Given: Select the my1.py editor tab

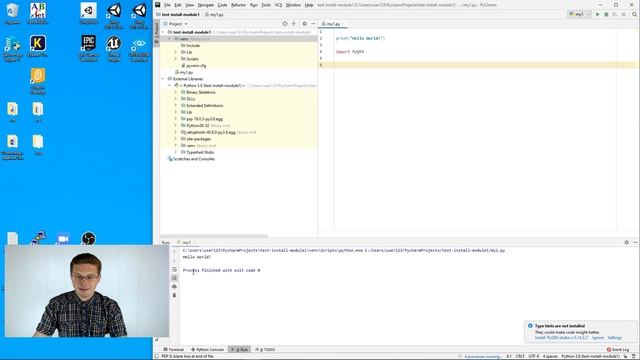Looking at the screenshot, I should tap(333, 24).
